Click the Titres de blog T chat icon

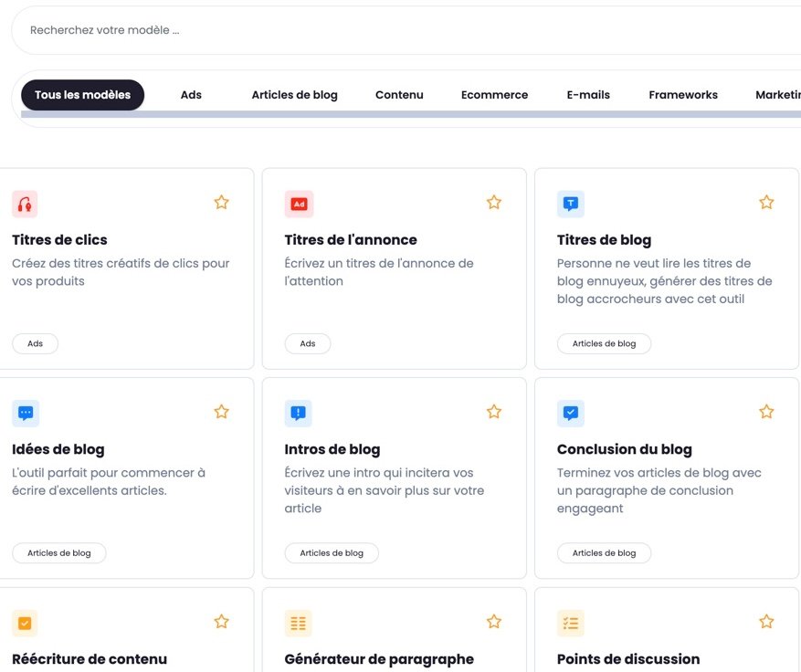click(x=571, y=204)
